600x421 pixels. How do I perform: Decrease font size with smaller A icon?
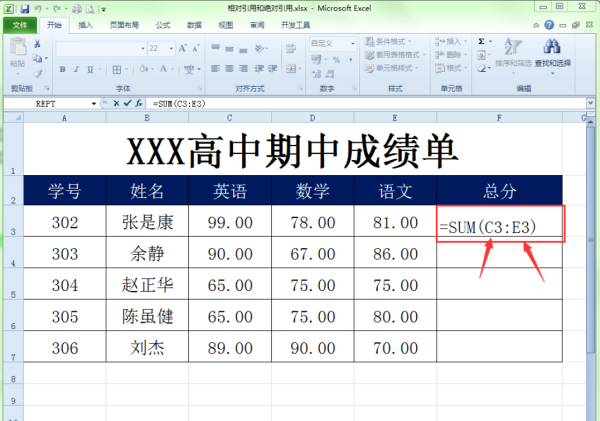pos(196,48)
